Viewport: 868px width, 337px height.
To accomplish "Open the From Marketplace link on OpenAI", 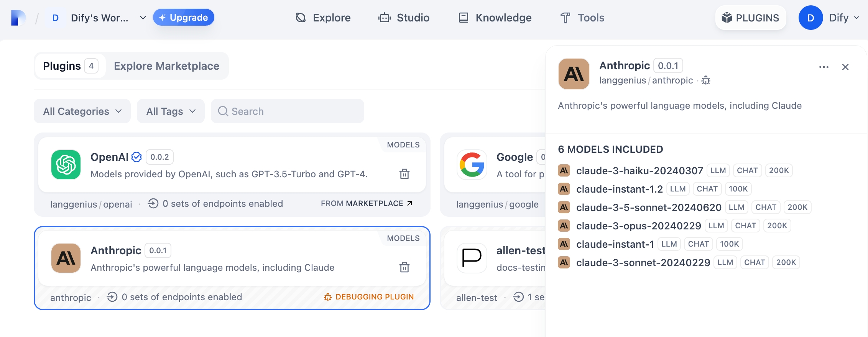I will point(367,203).
